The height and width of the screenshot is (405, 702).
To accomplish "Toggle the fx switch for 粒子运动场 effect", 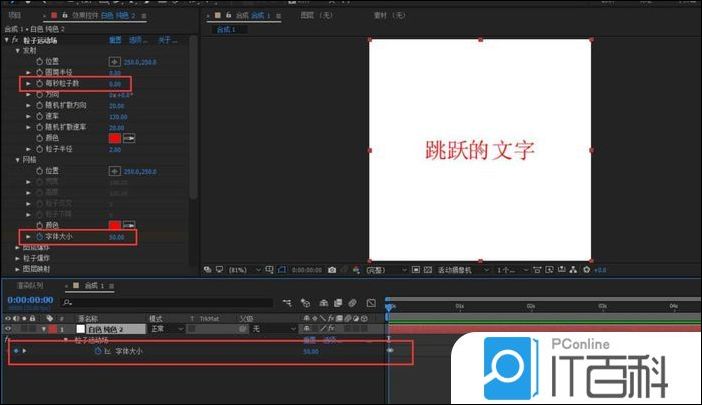I will (15, 40).
